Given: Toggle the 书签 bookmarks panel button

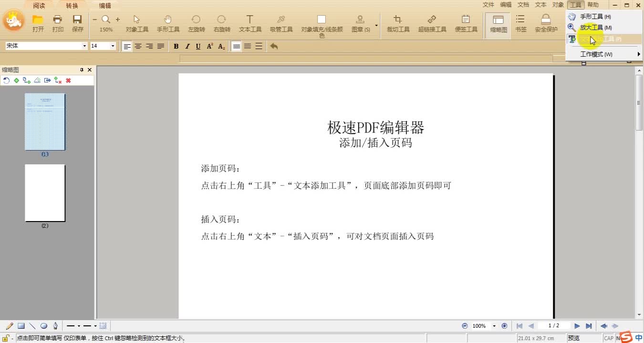Looking at the screenshot, I should (x=520, y=24).
